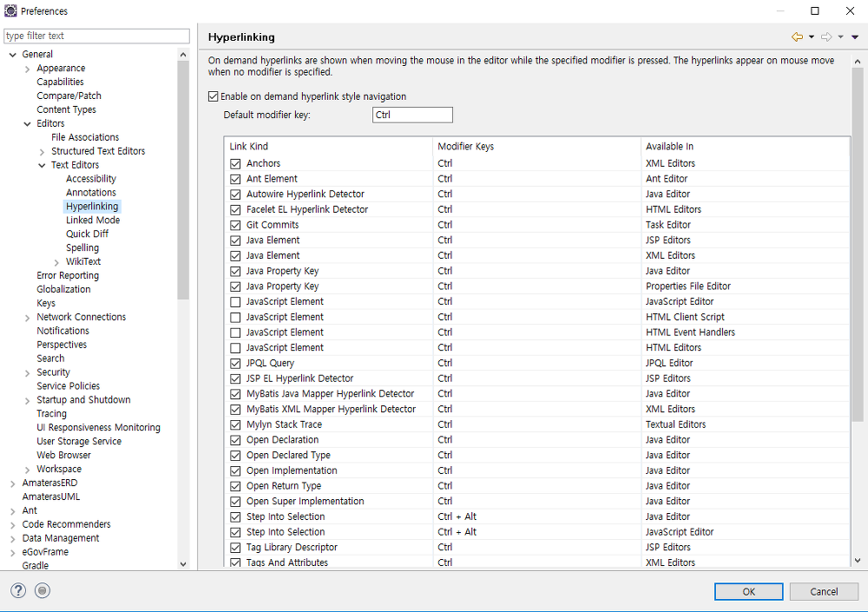Screen dimensions: 868x612
Task: Collapse the Editors tree node
Action: (27, 123)
